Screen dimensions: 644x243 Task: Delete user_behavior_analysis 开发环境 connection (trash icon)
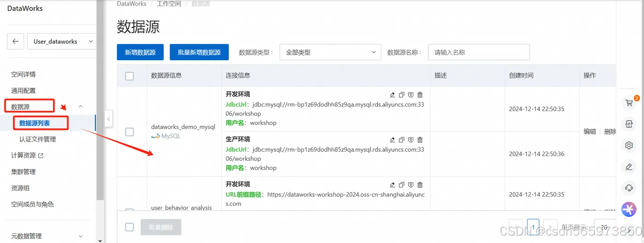point(420,185)
